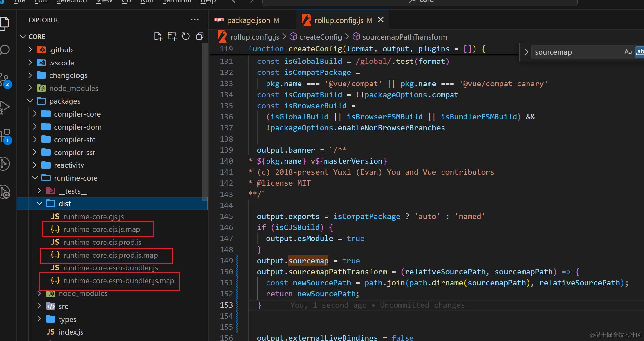Refresh the Explorer file tree

(x=186, y=36)
